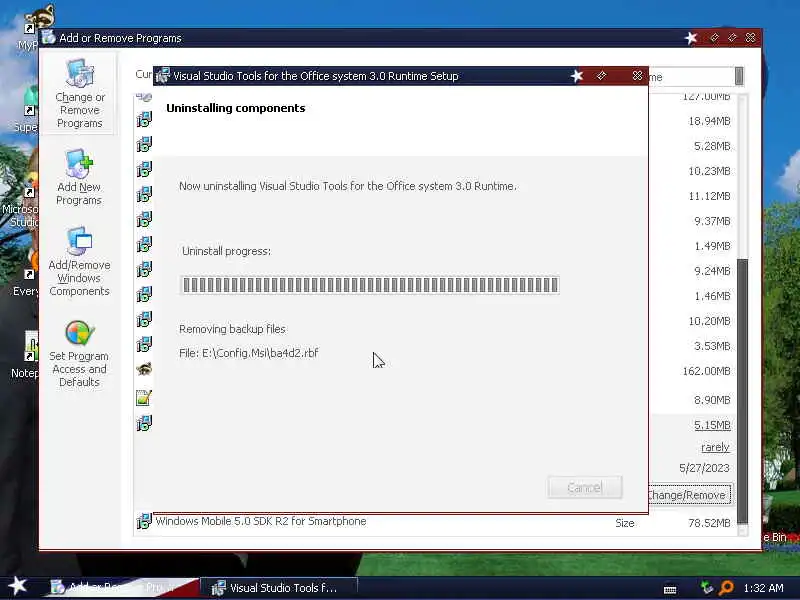Viewport: 800px width, 600px height.
Task: Click the installer icon beside the 18.94MB row
Action: pos(144,120)
